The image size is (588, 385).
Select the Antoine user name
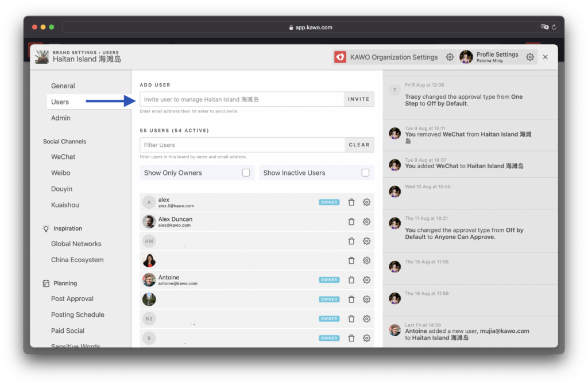point(169,277)
